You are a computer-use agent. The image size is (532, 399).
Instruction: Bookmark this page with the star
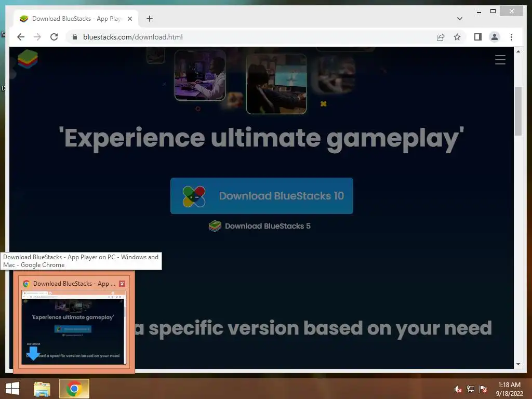click(457, 37)
